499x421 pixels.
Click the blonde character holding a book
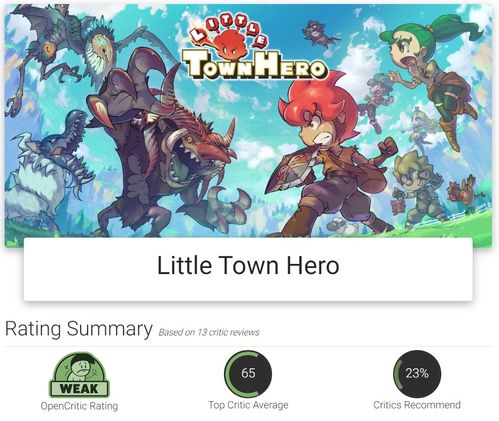click(x=417, y=188)
